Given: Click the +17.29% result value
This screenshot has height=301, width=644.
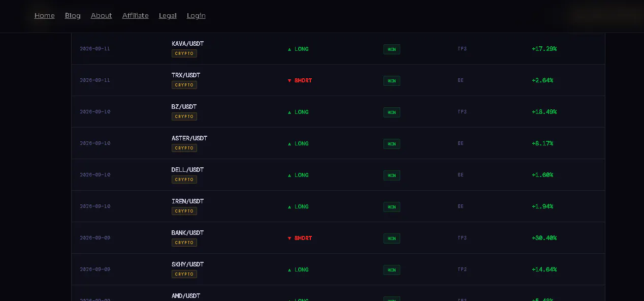Looking at the screenshot, I should point(544,49).
